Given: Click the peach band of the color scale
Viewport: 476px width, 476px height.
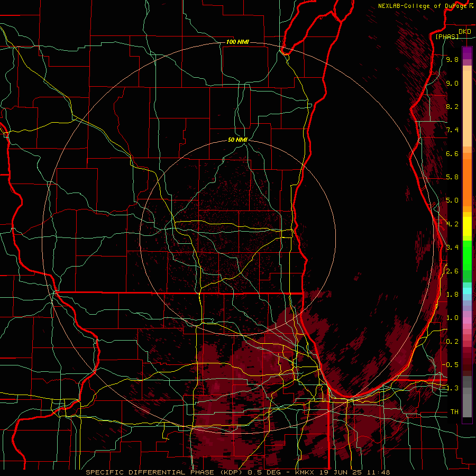Looking at the screenshot, I should (x=467, y=108).
